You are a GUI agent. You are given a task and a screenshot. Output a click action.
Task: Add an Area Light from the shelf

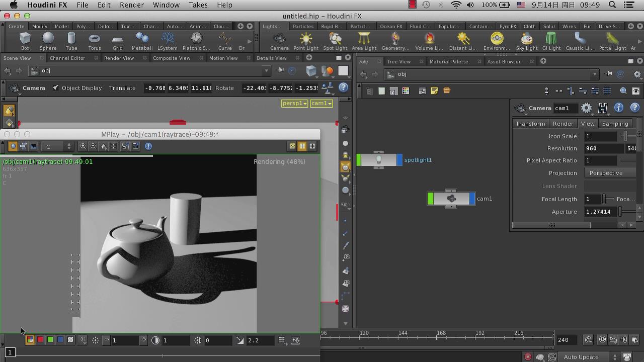point(364,41)
